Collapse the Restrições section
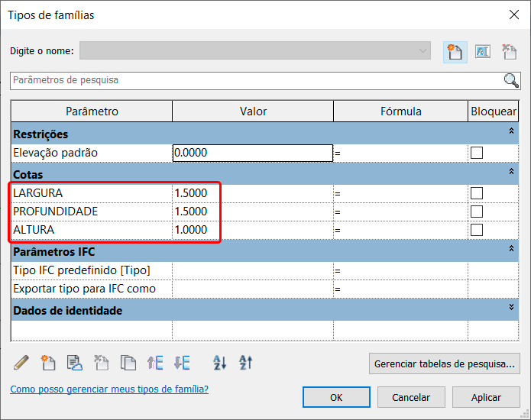 pos(511,133)
